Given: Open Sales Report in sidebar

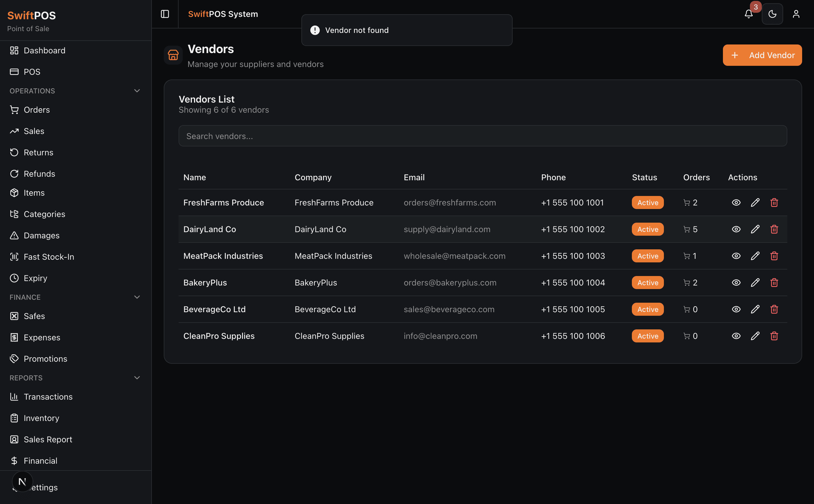Looking at the screenshot, I should pos(48,439).
